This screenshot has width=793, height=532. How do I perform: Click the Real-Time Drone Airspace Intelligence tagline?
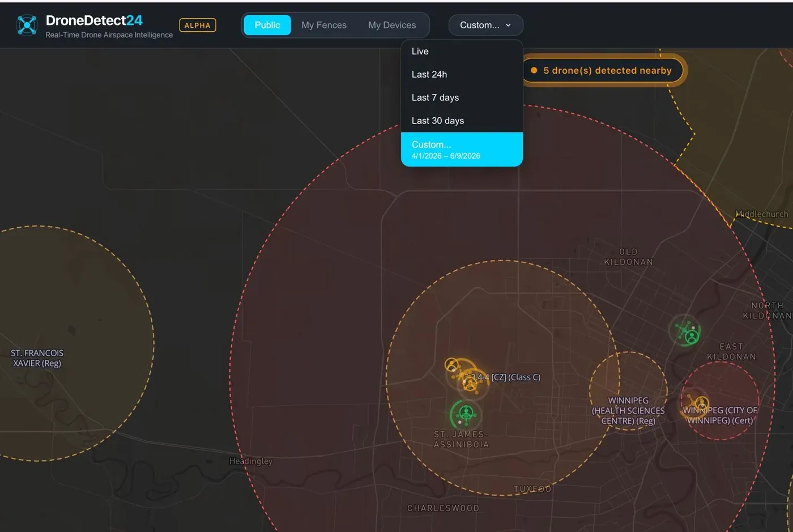click(109, 35)
